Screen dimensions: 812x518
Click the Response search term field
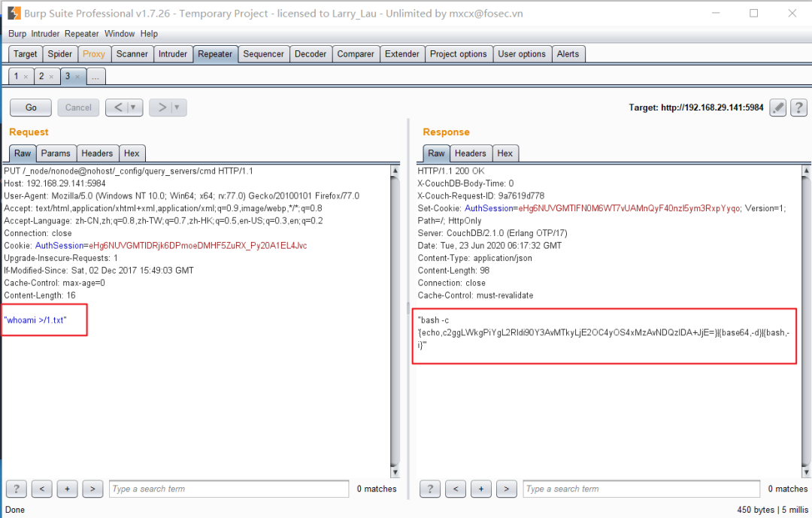click(641, 489)
